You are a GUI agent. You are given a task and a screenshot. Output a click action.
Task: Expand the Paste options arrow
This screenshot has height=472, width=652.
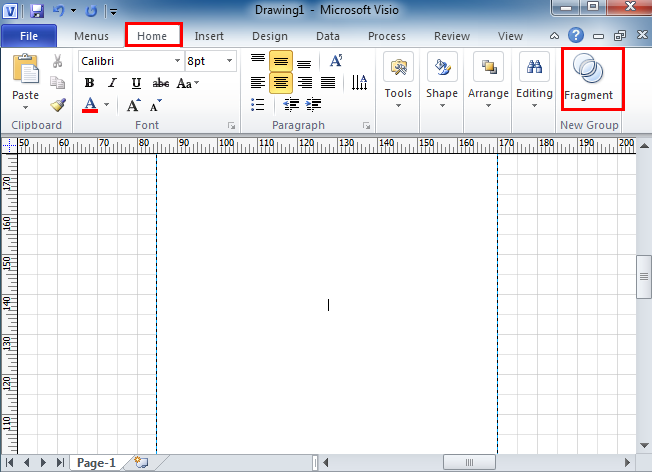coord(25,107)
